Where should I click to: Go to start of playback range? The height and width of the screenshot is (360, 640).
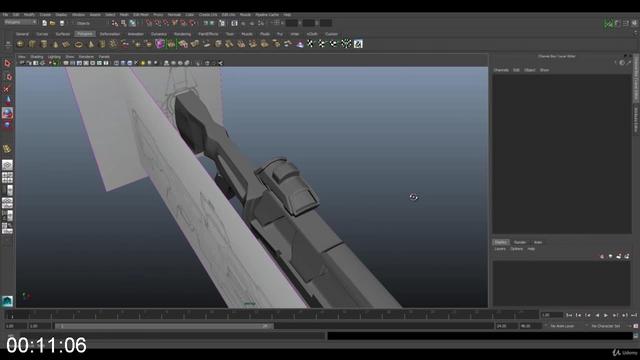tap(569, 315)
